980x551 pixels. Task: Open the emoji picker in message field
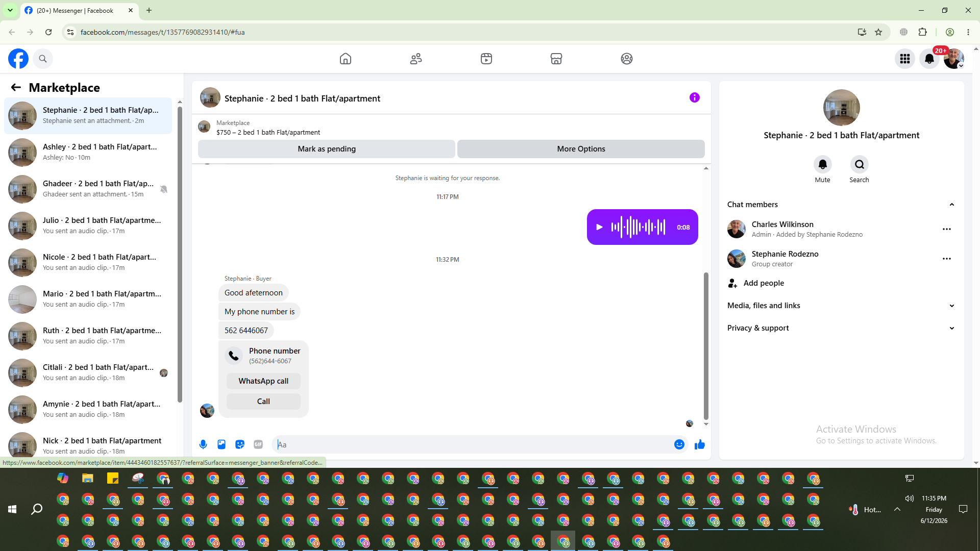[x=679, y=444]
